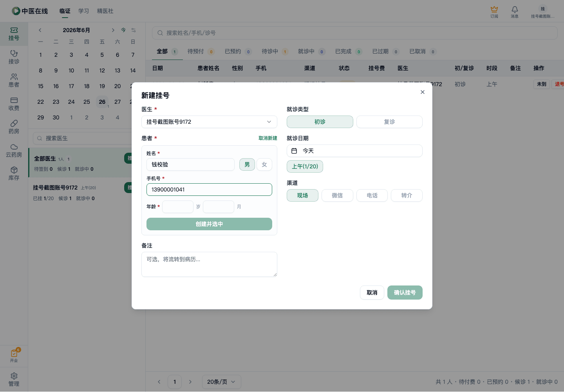This screenshot has height=392, width=564.
Task: Filter by 已完成 status tab
Action: 348,51
